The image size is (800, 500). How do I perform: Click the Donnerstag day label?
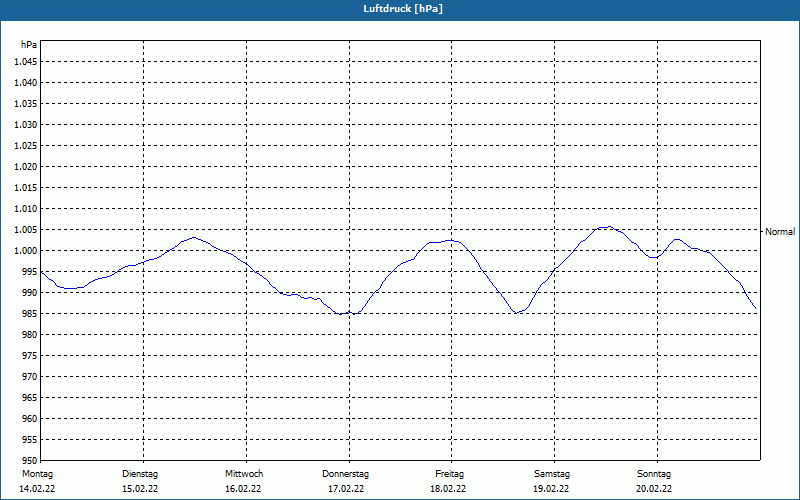(x=345, y=474)
